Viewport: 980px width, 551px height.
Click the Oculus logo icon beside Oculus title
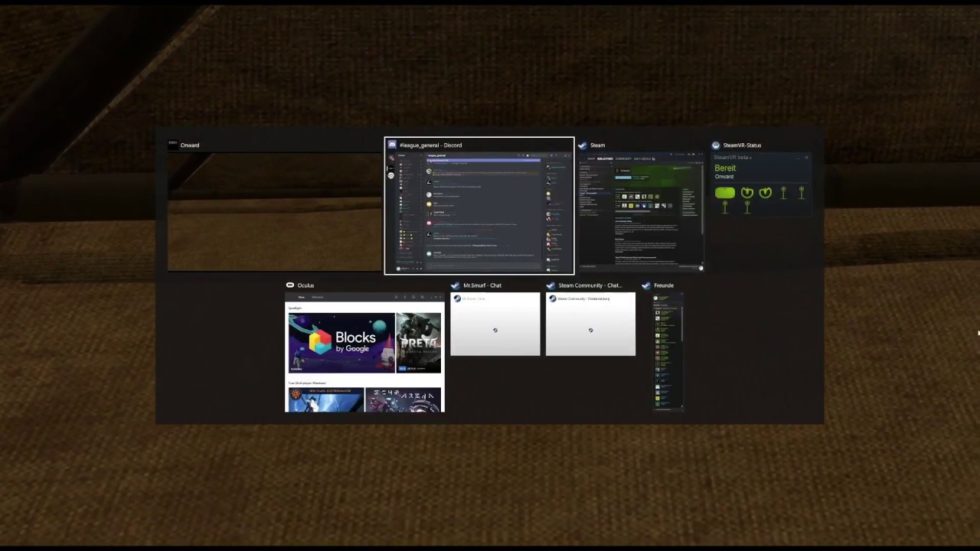click(x=290, y=285)
